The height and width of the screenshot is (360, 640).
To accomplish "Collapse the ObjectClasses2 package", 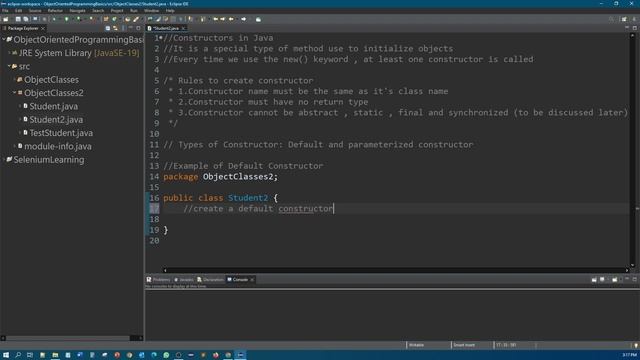I will click(14, 93).
